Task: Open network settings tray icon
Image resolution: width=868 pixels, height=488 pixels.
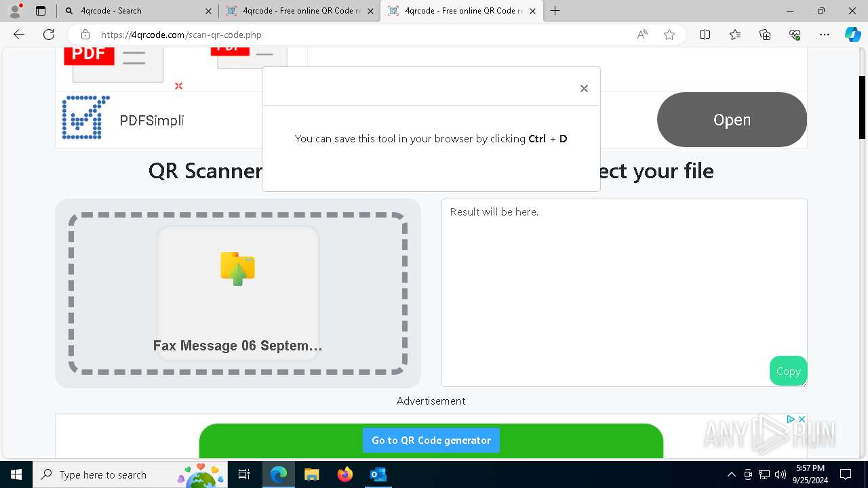Action: pyautogui.click(x=764, y=474)
